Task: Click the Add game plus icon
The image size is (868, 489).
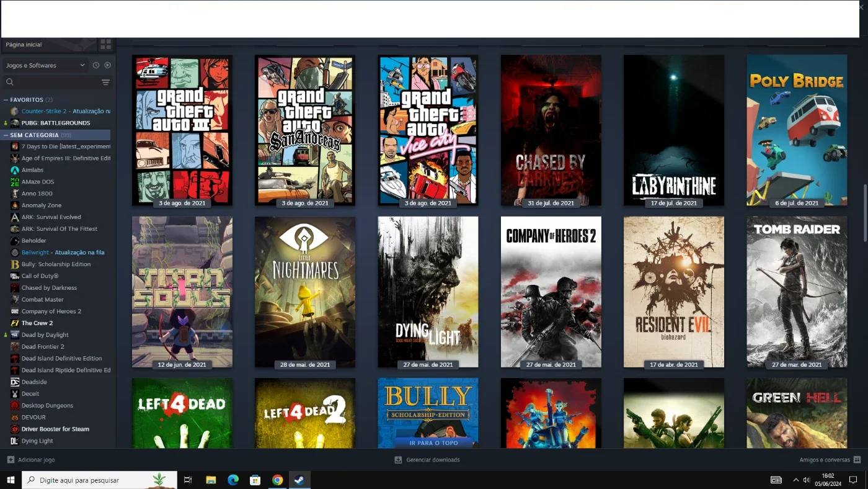Action: (11, 460)
